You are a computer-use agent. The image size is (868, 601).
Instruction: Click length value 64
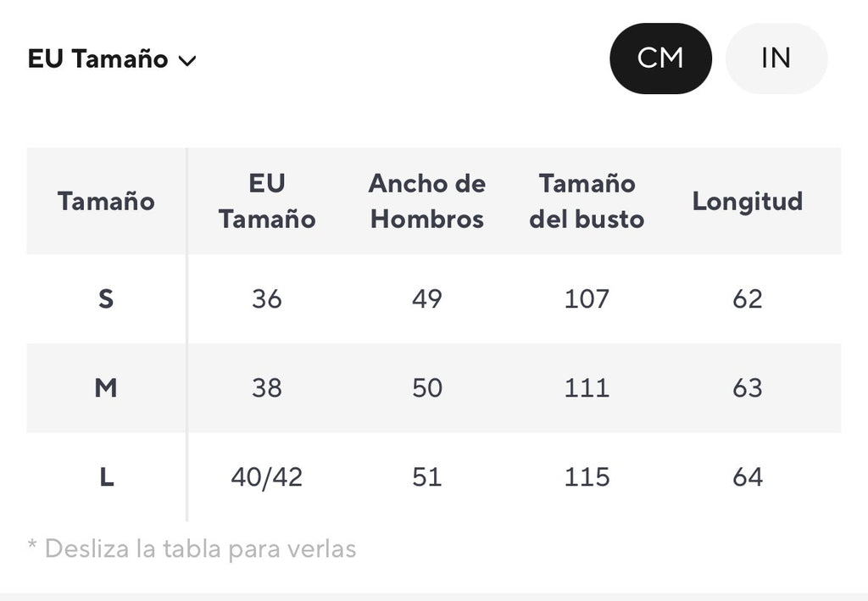(x=748, y=477)
